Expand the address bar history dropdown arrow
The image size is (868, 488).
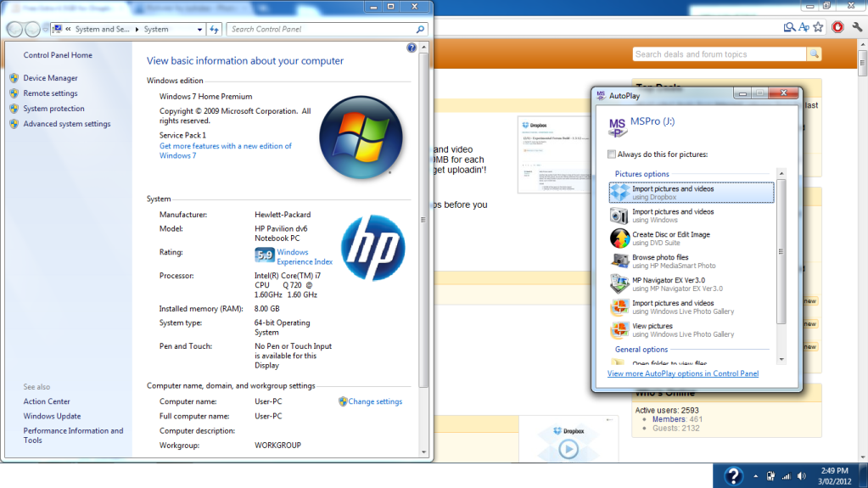click(x=200, y=29)
